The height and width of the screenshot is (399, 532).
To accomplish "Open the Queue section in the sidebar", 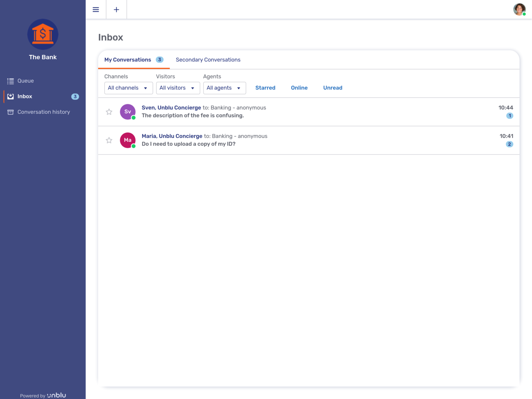I will pos(25,81).
